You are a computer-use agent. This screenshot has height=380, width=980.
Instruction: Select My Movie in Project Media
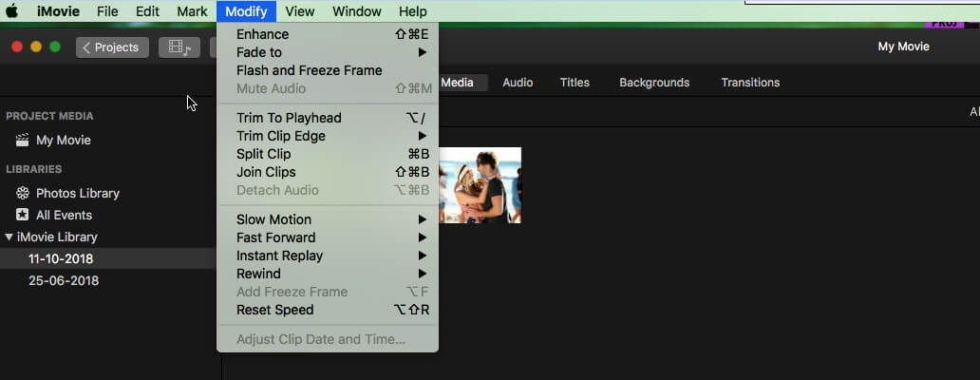pos(63,141)
